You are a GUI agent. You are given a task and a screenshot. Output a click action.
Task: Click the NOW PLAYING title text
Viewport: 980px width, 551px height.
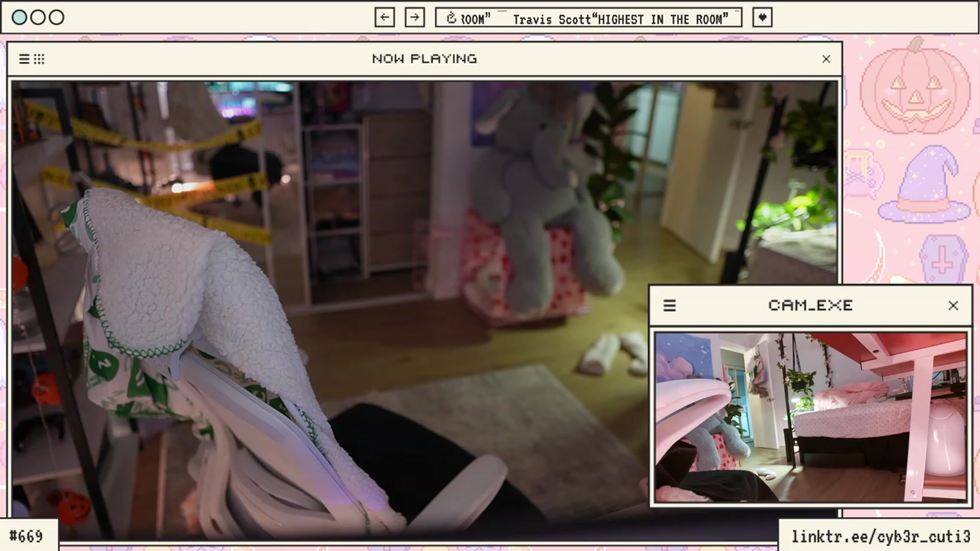(424, 59)
